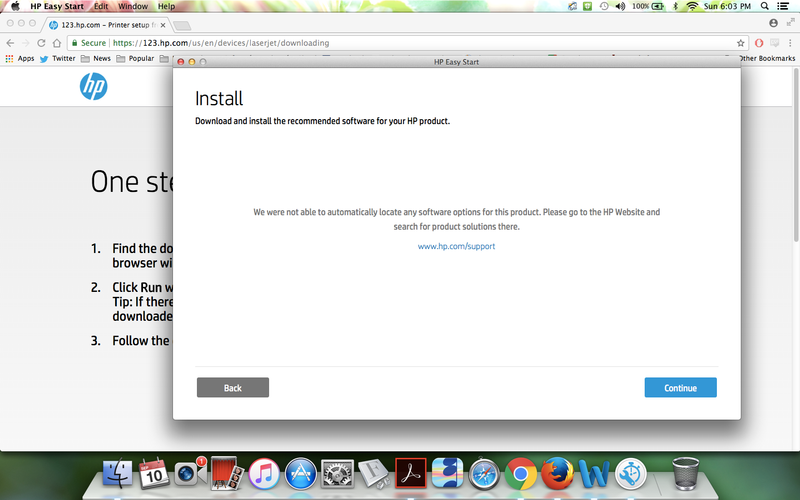Open the Help menu

[166, 6]
